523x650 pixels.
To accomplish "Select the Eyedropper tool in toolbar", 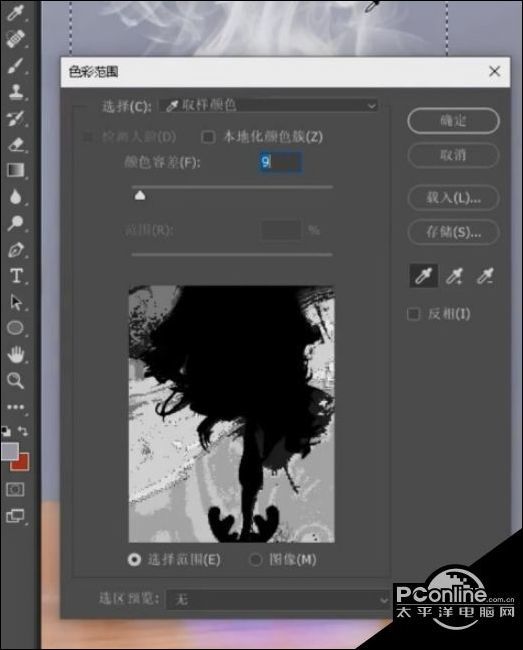I will 15,12.
